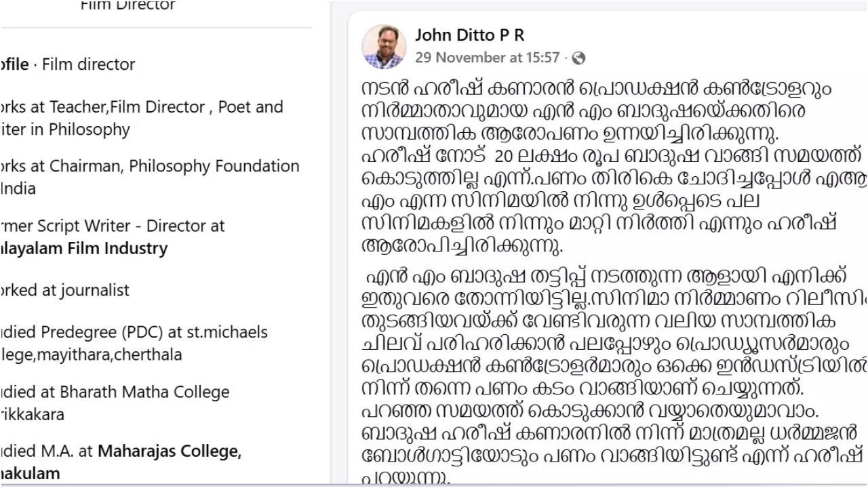This screenshot has width=868, height=488.
Task: Open the John Ditto P R name link
Action: point(469,35)
